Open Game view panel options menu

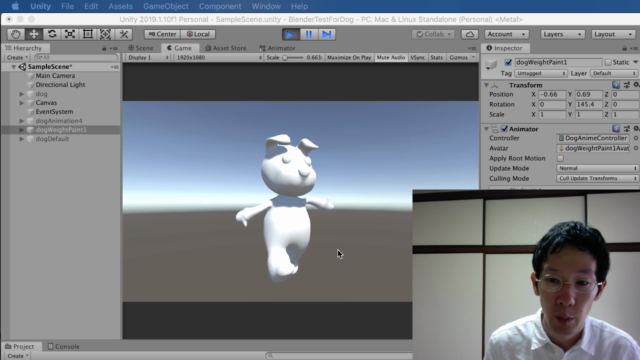tap(472, 48)
